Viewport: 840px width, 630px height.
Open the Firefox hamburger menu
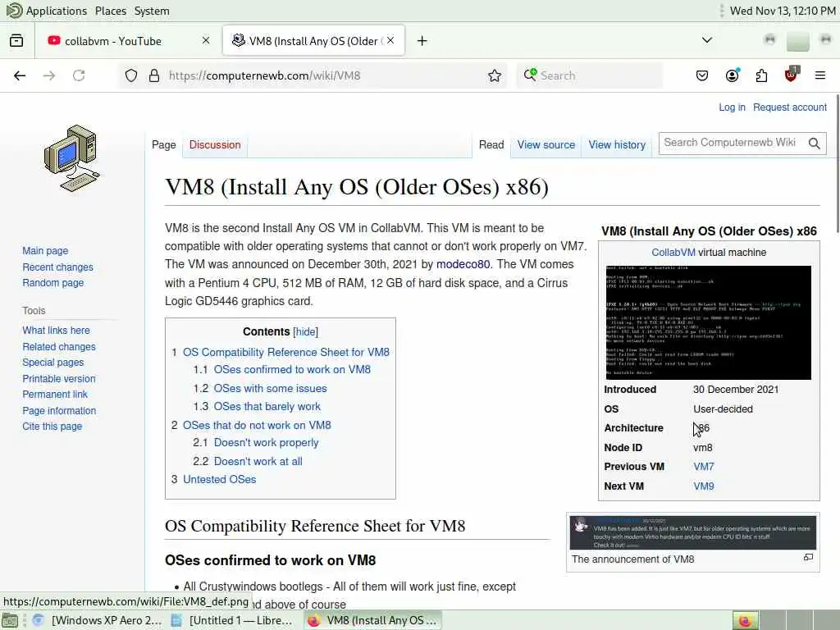coord(820,75)
